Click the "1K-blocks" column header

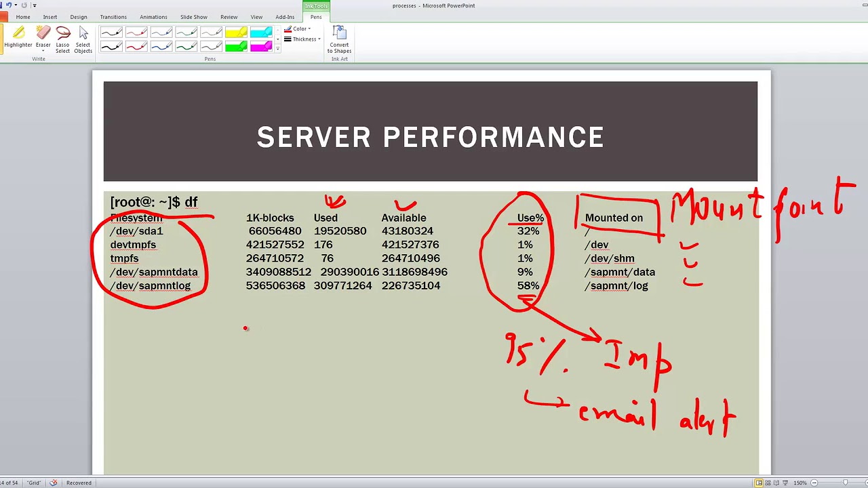270,218
